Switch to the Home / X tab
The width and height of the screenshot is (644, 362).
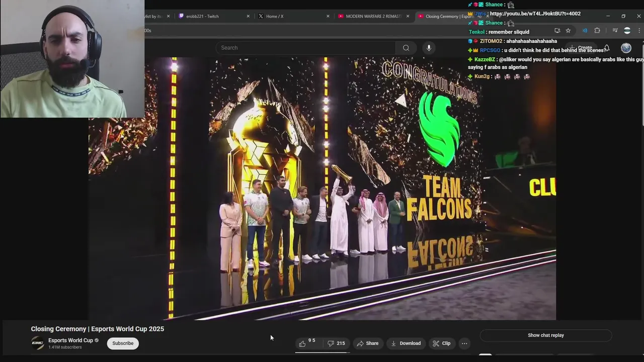[x=293, y=16]
